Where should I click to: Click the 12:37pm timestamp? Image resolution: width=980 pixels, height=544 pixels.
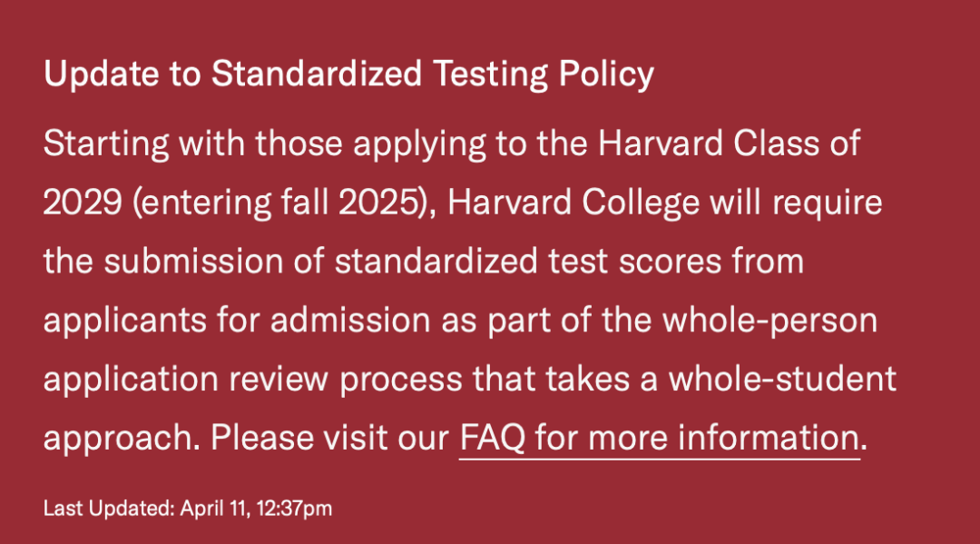[294, 508]
